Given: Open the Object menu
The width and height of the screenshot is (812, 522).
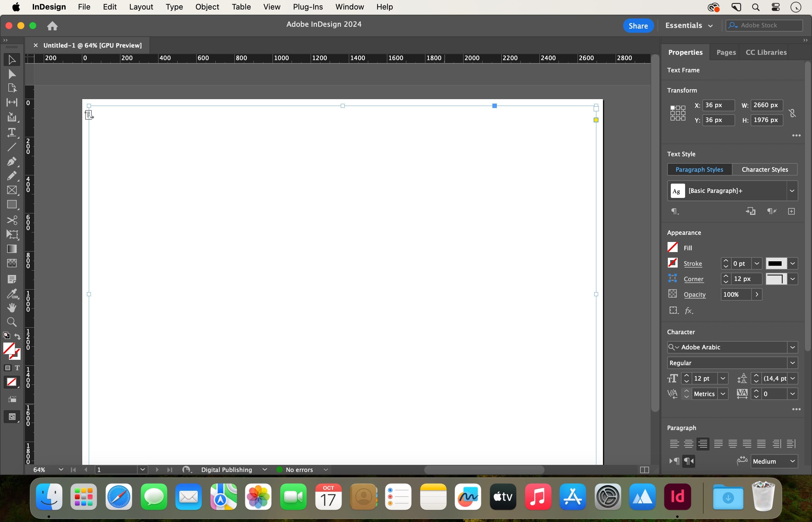Looking at the screenshot, I should coord(207,7).
